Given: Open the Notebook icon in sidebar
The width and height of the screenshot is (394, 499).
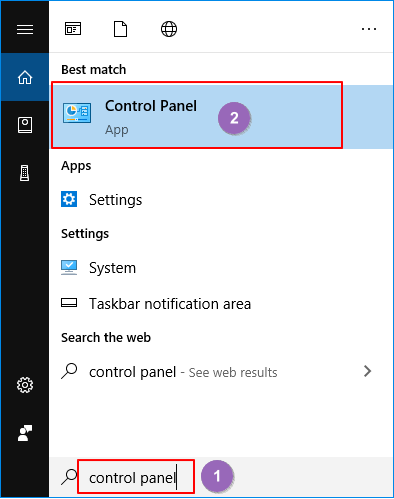Looking at the screenshot, I should pyautogui.click(x=25, y=125).
